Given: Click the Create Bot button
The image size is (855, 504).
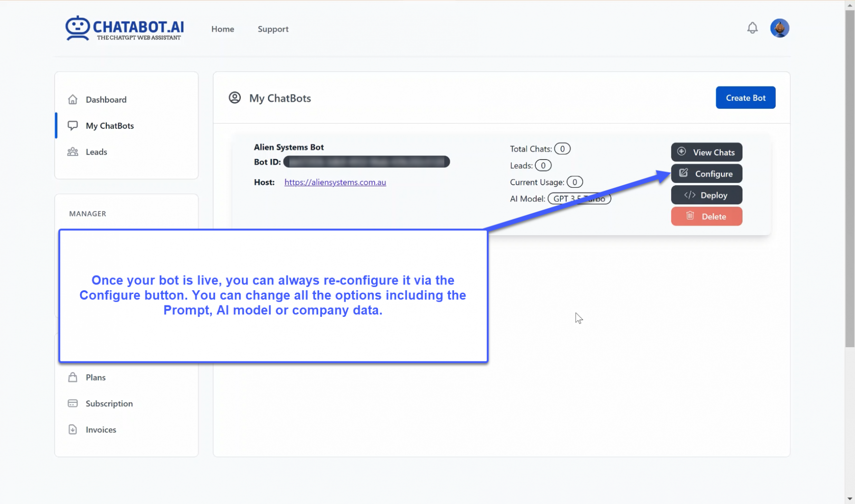Looking at the screenshot, I should [x=745, y=97].
